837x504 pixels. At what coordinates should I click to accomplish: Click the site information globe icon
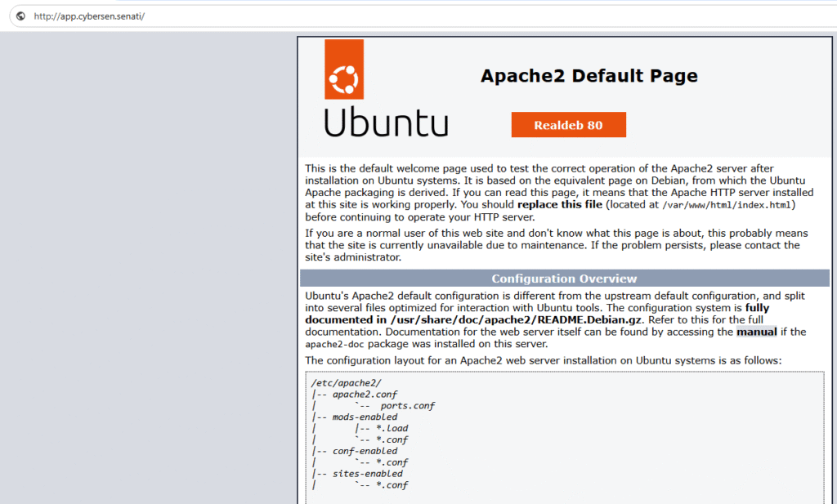coord(20,16)
